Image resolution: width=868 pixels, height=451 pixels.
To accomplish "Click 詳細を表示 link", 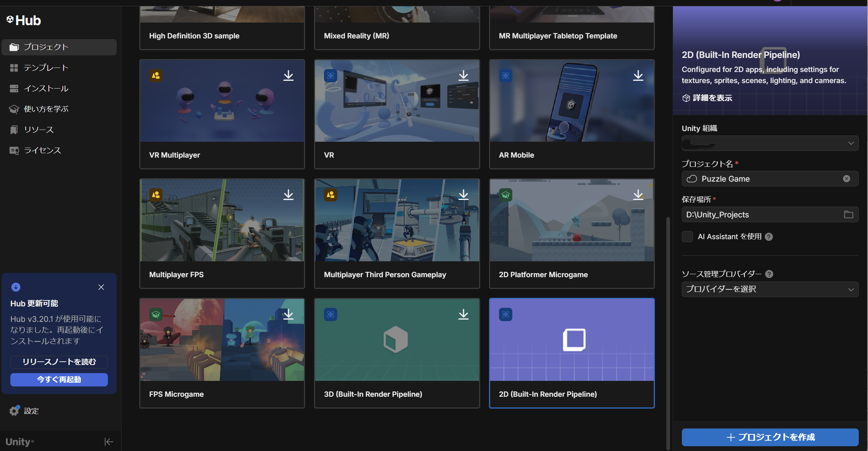I will tap(707, 98).
